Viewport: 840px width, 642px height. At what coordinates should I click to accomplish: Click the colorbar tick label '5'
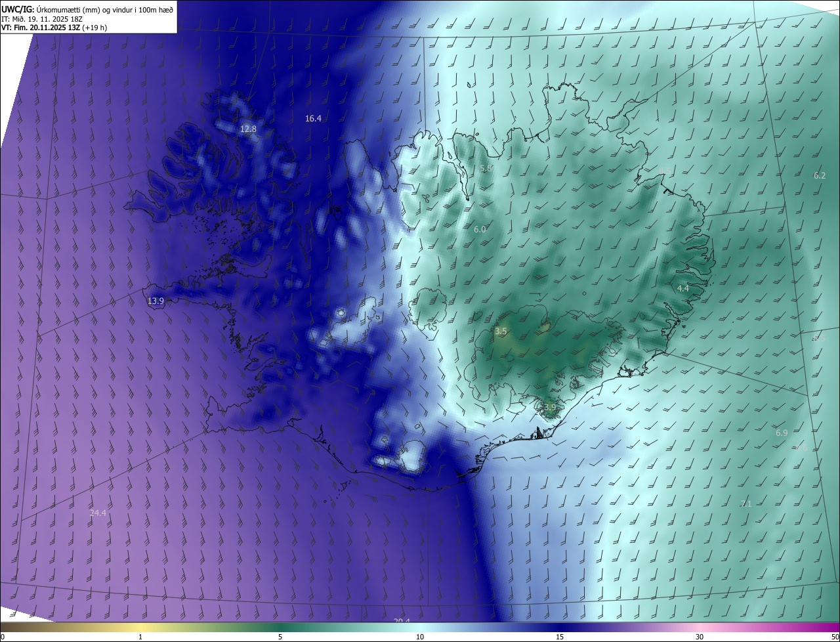click(x=280, y=637)
